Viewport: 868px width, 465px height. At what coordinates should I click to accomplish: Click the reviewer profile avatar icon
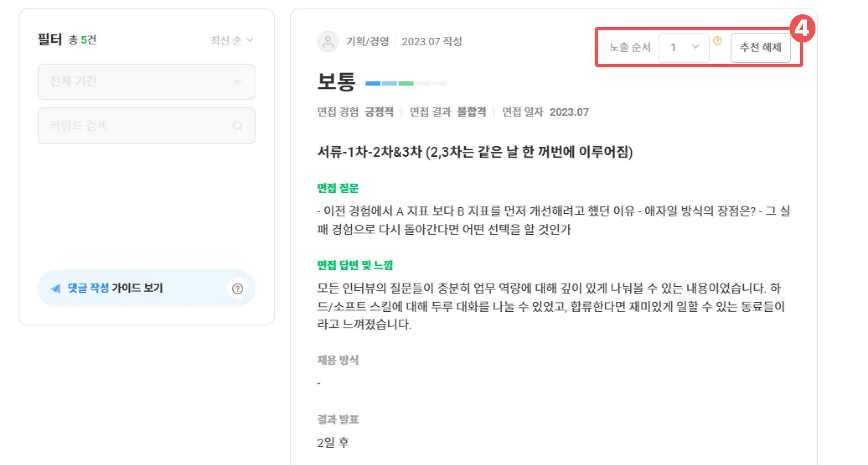tap(328, 42)
